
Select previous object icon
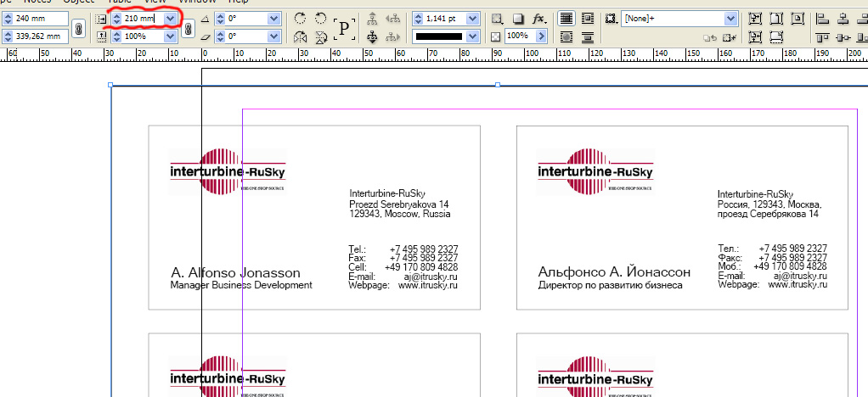[393, 19]
